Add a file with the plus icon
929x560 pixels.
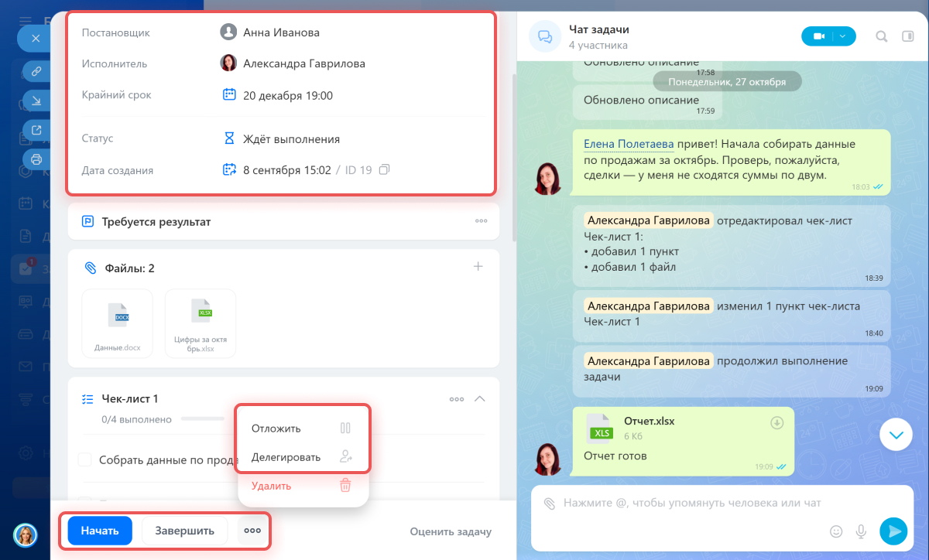click(x=478, y=267)
